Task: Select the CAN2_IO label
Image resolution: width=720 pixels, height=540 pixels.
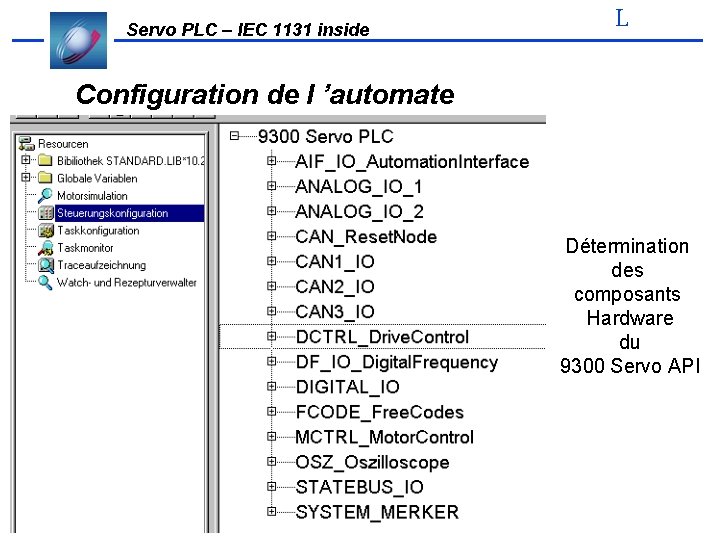Action: [x=335, y=287]
